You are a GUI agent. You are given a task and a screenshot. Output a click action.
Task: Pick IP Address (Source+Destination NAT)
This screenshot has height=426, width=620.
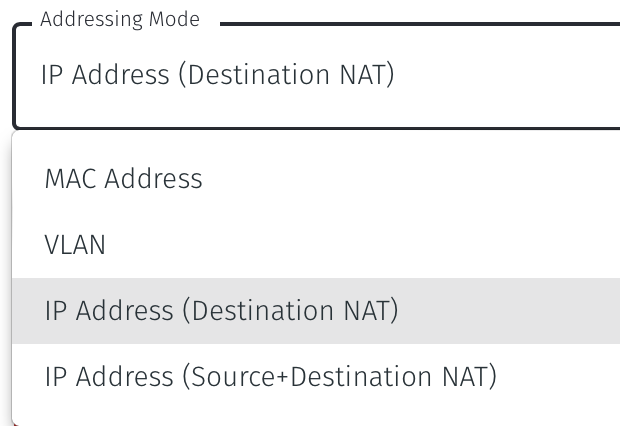270,377
